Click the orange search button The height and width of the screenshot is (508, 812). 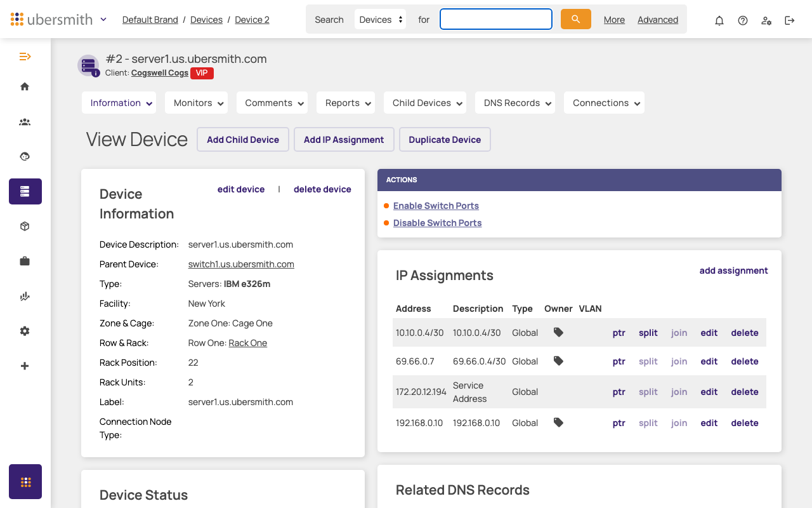[x=576, y=19]
